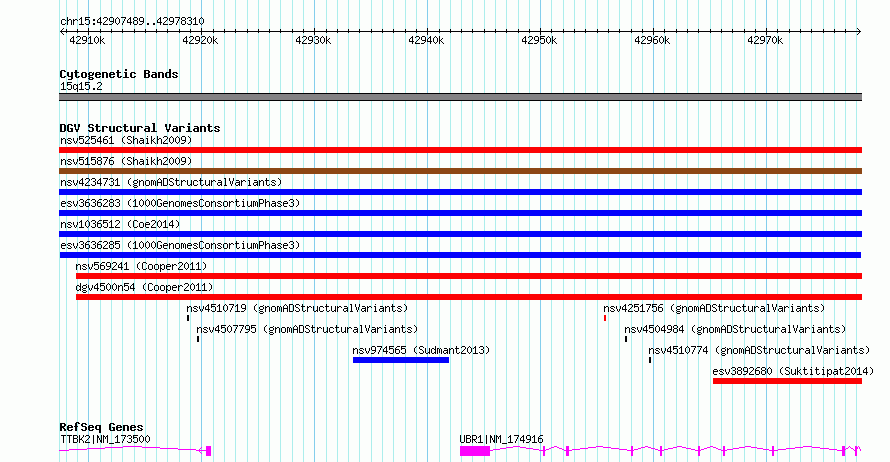Open variant label esv3636283 (1000GenomesConsortiumPhase3)
This screenshot has height=462, width=890.
pyautogui.click(x=180, y=203)
